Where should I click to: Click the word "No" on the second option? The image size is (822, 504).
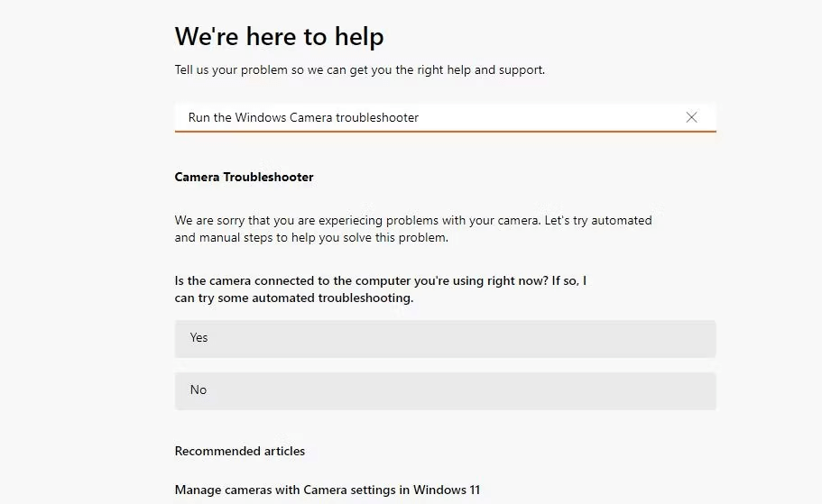[x=198, y=390]
